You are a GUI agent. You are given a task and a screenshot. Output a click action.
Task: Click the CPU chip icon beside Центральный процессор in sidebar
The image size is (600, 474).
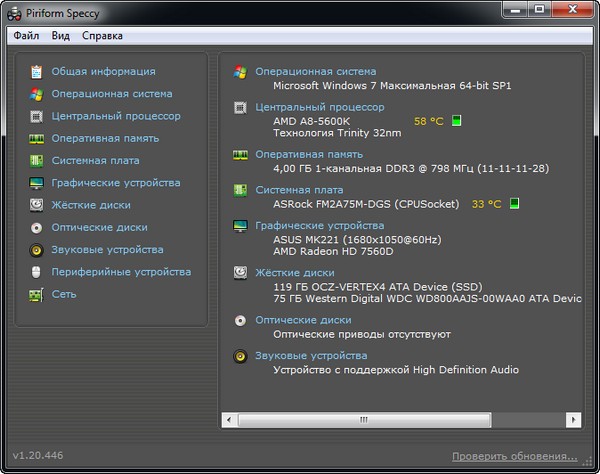[37, 116]
